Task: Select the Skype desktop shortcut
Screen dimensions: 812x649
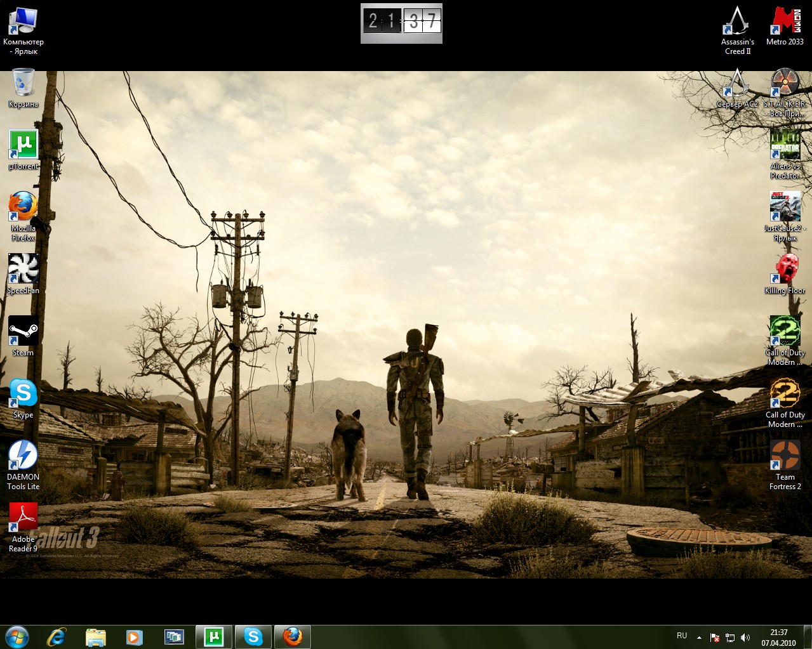Action: click(23, 398)
